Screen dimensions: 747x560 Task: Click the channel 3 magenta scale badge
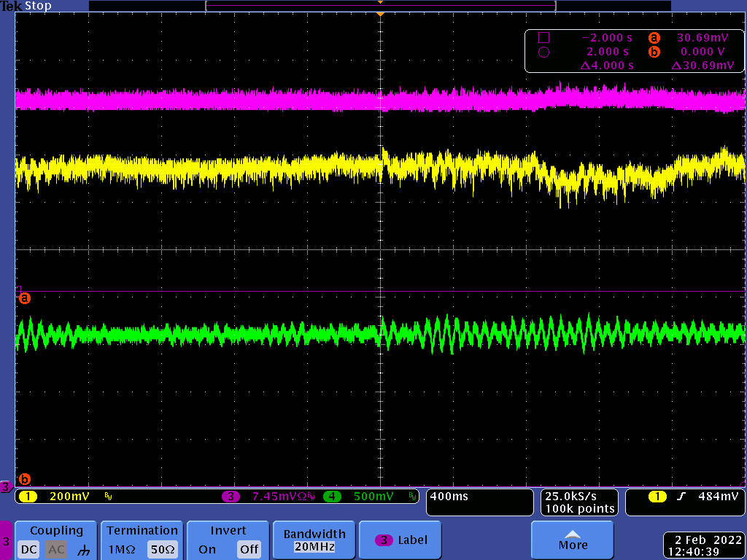231,497
